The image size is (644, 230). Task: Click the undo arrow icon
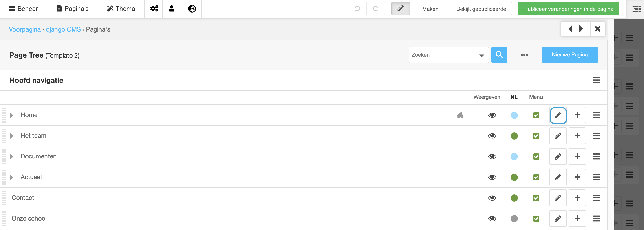[357, 9]
